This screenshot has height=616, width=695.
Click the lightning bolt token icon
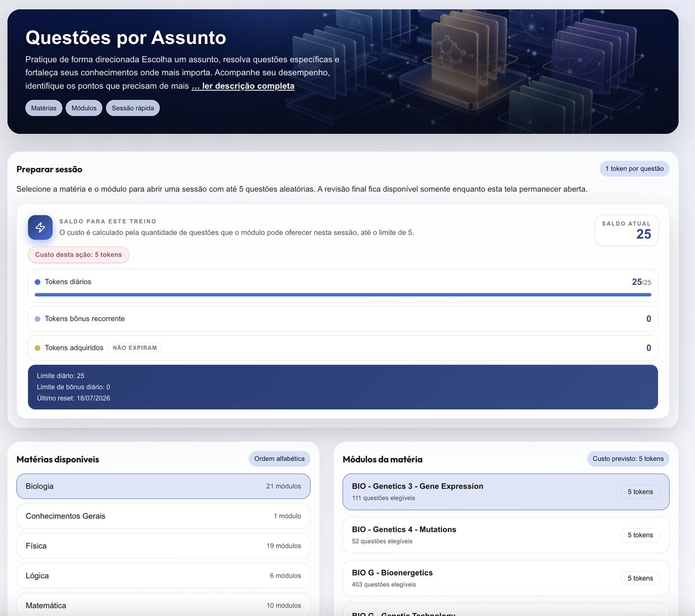[x=41, y=228]
